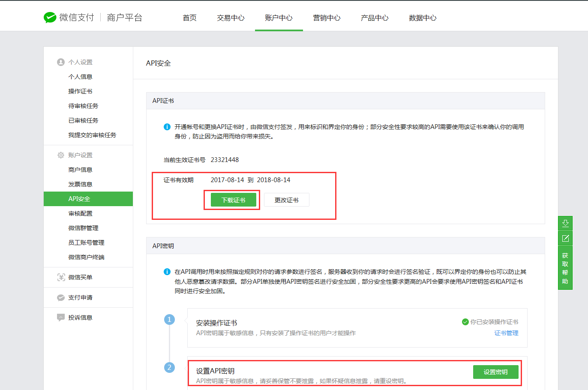Click the 支付申请 checkmark bubble icon

61,297
